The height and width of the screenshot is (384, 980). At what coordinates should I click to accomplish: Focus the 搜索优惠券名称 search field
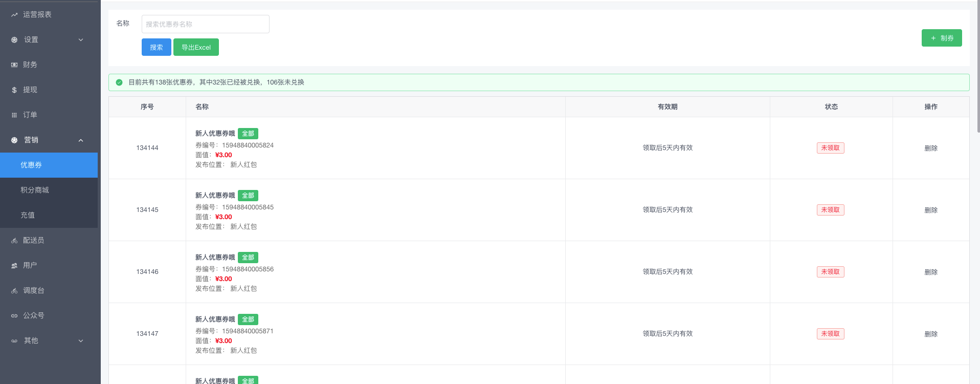206,24
